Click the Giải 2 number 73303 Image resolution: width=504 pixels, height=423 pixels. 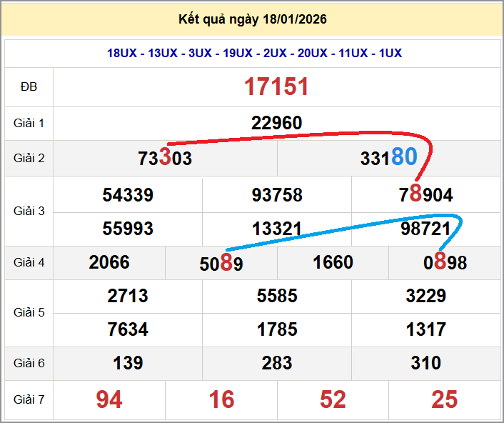(x=165, y=158)
